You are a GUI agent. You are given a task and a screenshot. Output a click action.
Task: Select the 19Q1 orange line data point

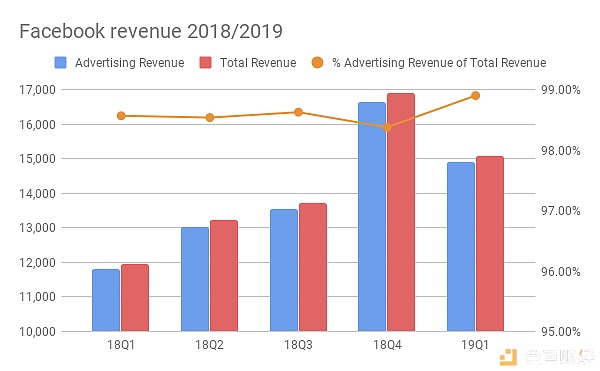[x=476, y=95]
